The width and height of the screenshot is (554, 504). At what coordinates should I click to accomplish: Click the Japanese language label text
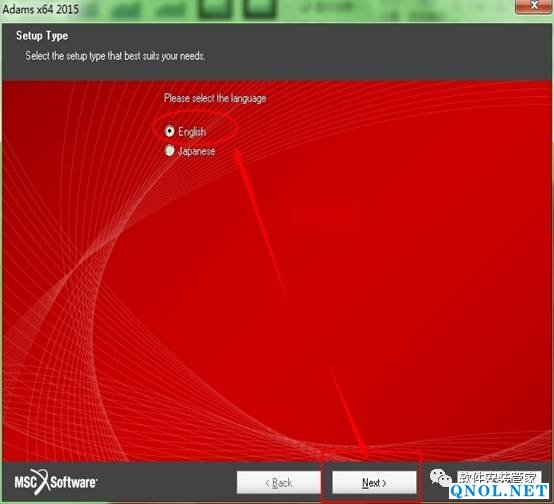[x=196, y=151]
